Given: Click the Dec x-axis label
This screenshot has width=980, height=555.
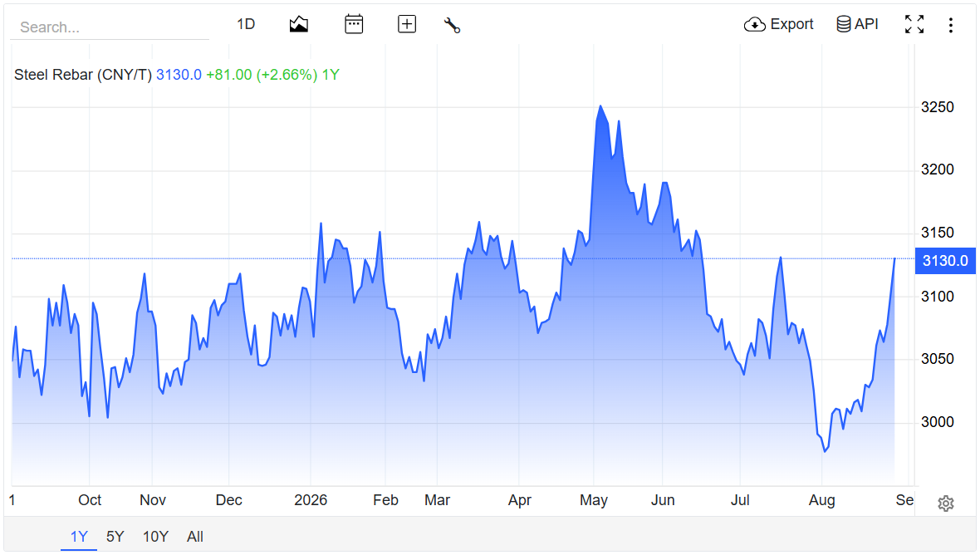Looking at the screenshot, I should 228,500.
